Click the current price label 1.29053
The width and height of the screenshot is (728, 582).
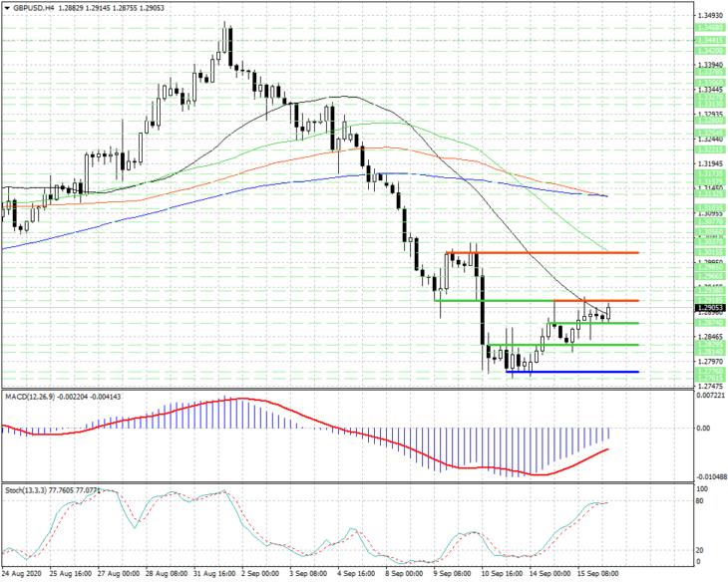pyautogui.click(x=710, y=308)
